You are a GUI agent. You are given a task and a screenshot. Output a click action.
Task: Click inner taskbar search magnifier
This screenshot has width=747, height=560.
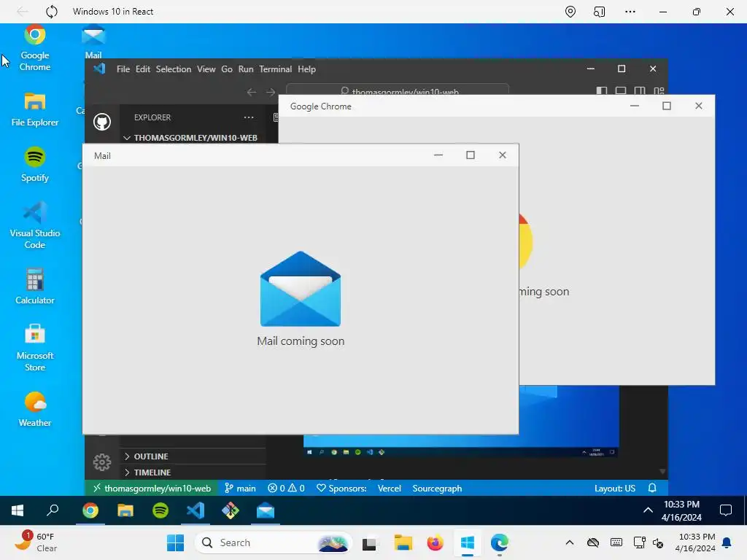53,510
